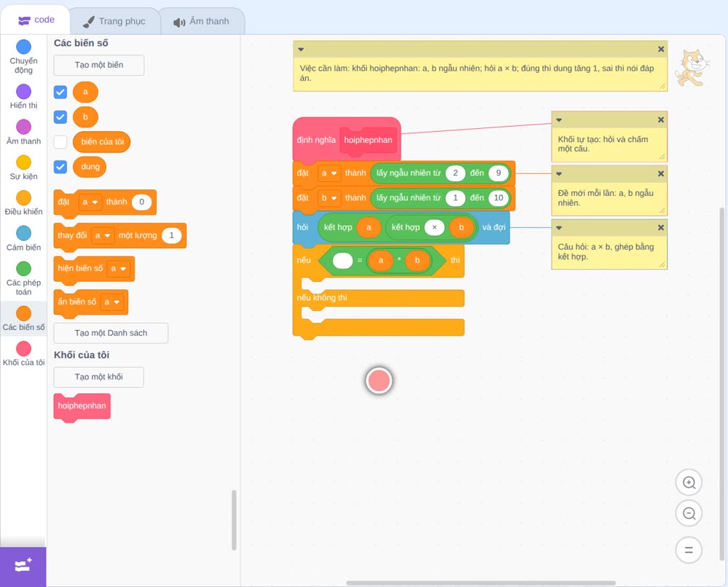The width and height of the screenshot is (728, 587).
Task: Click the add extension button
Action: (23, 567)
